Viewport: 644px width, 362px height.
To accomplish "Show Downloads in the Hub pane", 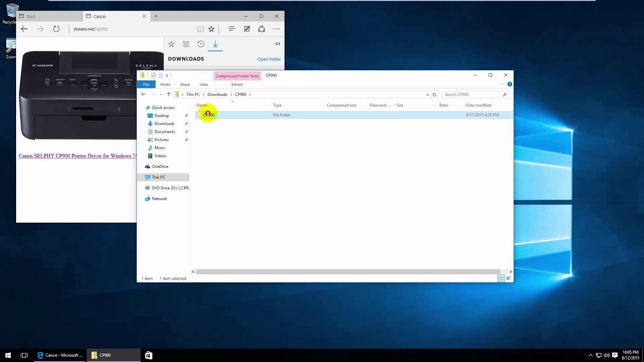I will click(215, 44).
